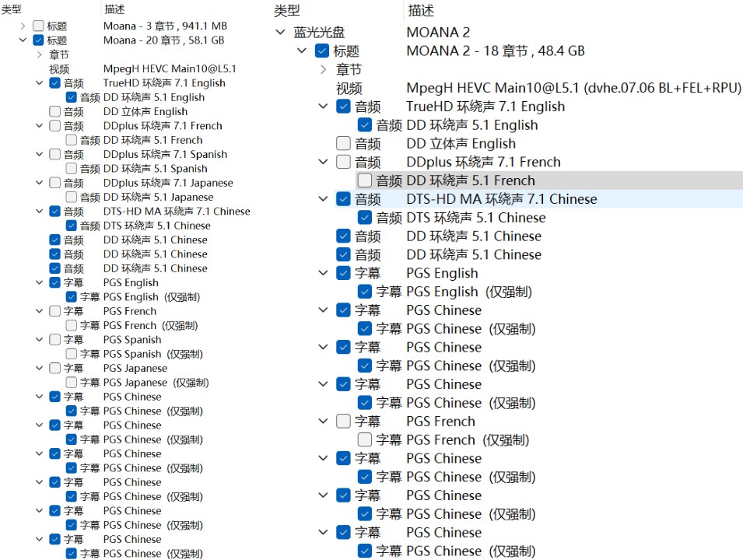The width and height of the screenshot is (743, 560).
Task: Expand the 章节 node under Moana
Action: click(x=40, y=54)
